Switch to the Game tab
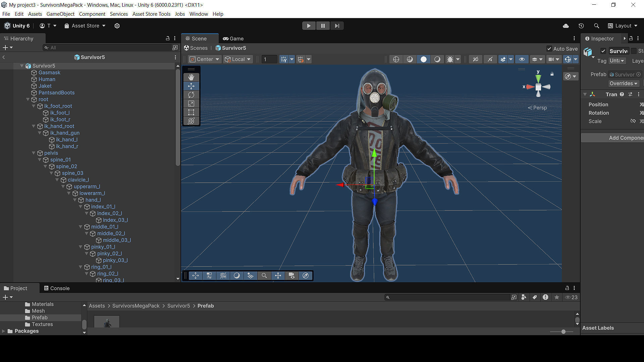This screenshot has height=362, width=644. (233, 39)
